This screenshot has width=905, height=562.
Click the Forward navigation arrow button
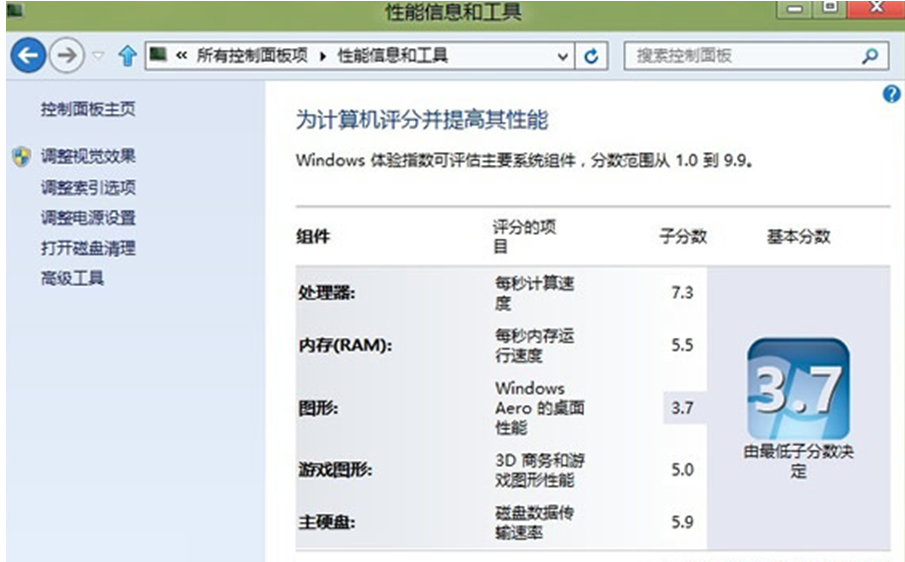(65, 56)
